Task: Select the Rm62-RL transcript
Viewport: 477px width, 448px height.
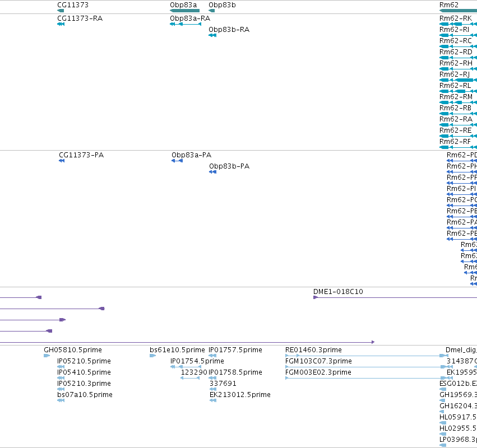Action: point(458,91)
